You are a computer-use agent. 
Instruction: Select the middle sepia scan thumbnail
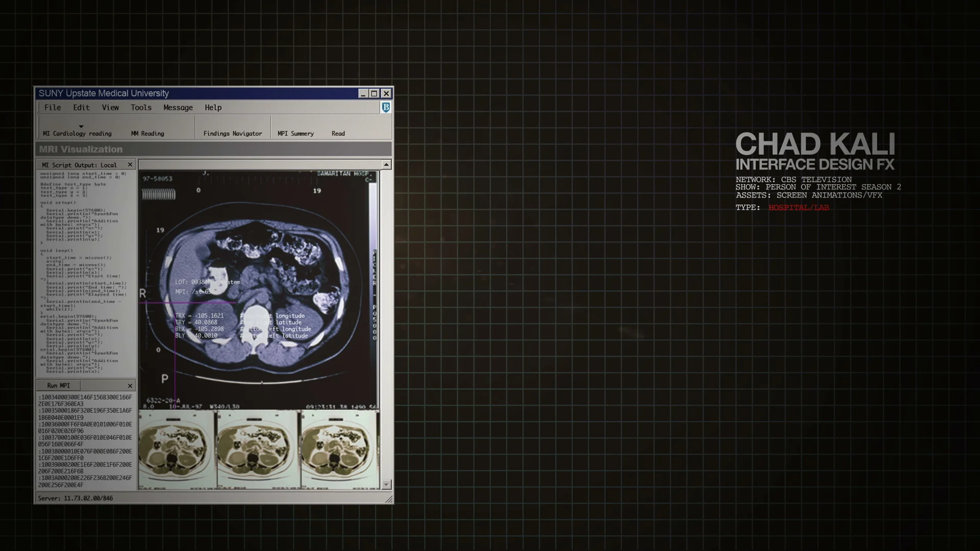point(258,450)
